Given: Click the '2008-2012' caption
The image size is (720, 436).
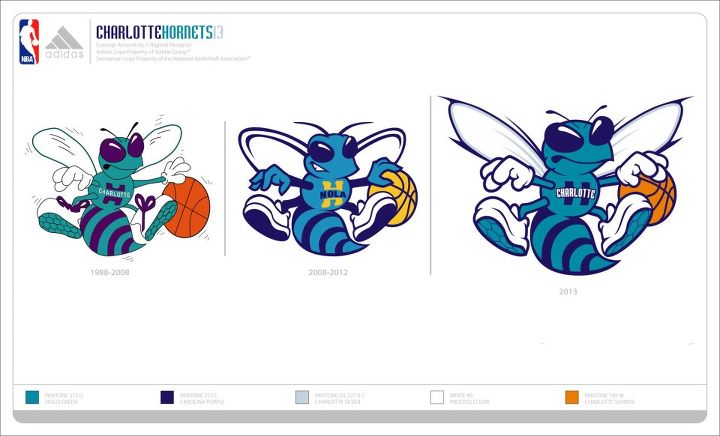Looking at the screenshot, I should [328, 272].
